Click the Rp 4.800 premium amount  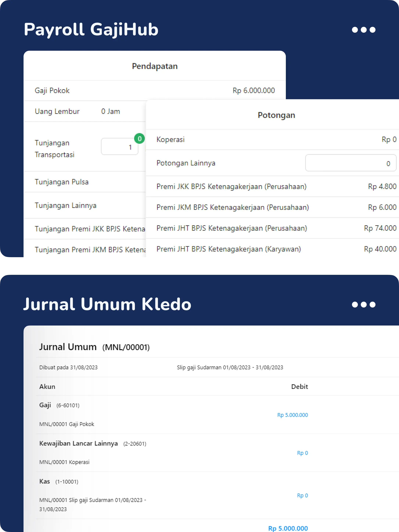click(x=382, y=186)
